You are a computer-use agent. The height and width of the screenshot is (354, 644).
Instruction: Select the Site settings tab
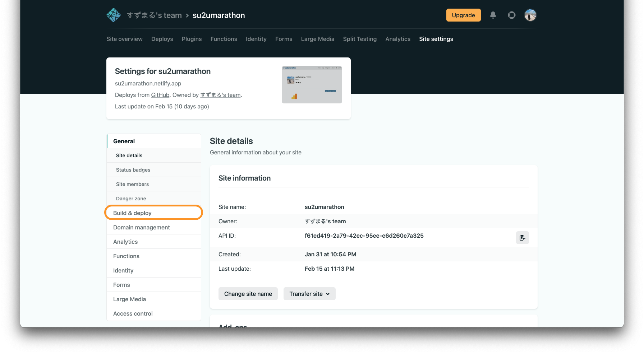click(x=436, y=39)
